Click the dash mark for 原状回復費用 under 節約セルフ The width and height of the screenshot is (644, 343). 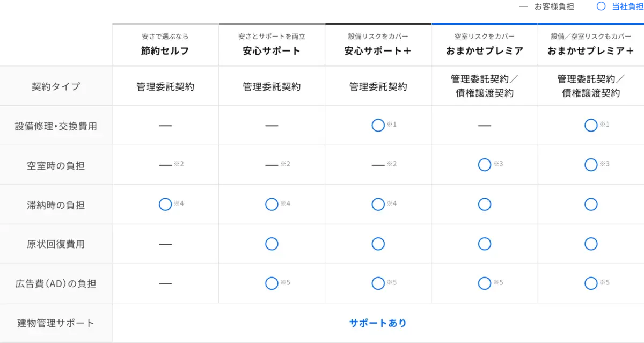[165, 244]
